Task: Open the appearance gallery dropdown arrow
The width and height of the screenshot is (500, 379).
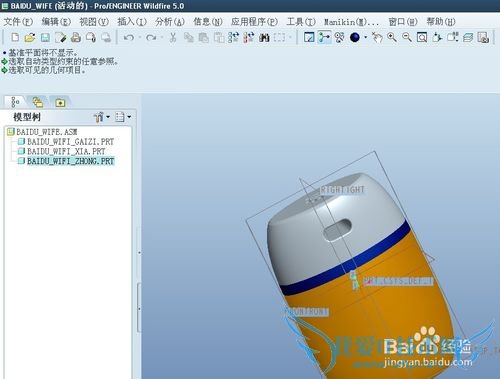Action: (x=366, y=37)
